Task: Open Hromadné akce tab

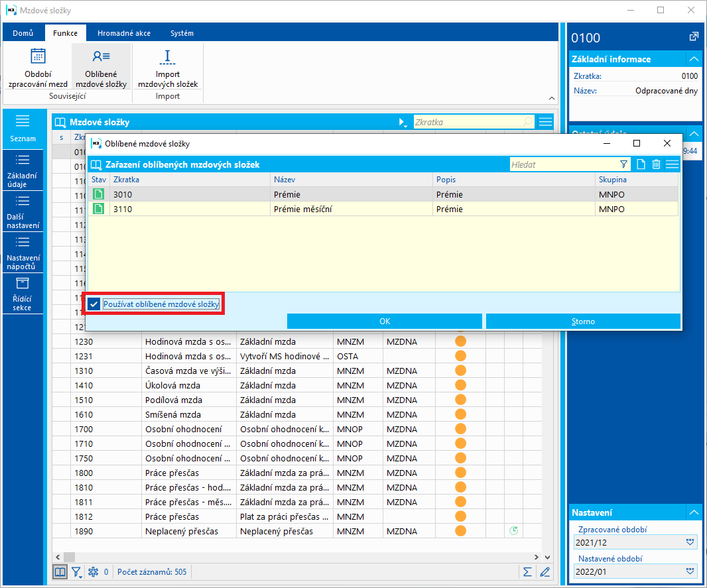Action: click(x=124, y=33)
